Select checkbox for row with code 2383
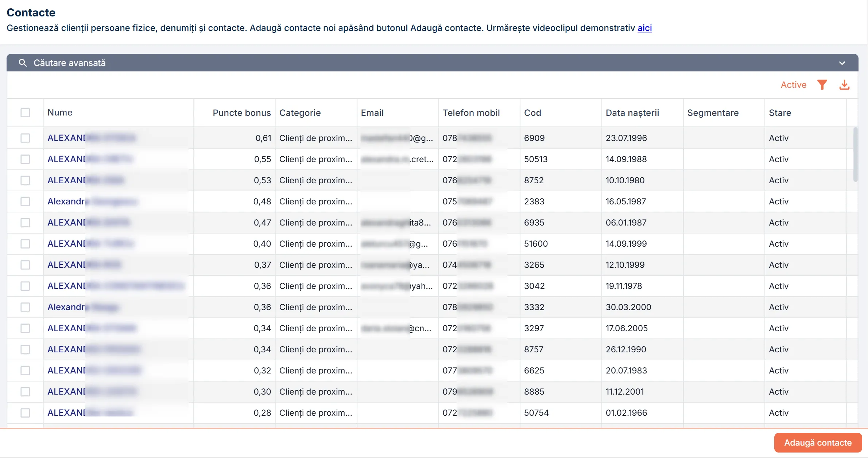This screenshot has width=868, height=458. [x=25, y=201]
